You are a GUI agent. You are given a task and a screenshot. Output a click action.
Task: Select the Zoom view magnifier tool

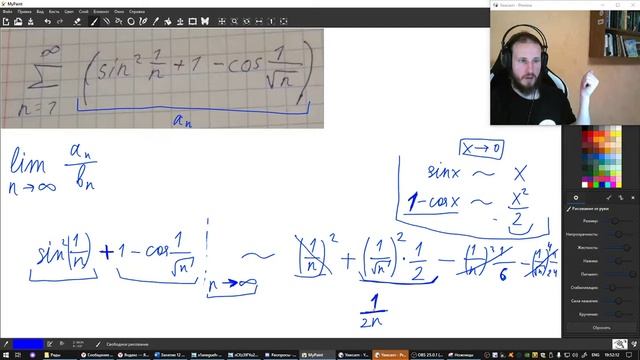234,21
